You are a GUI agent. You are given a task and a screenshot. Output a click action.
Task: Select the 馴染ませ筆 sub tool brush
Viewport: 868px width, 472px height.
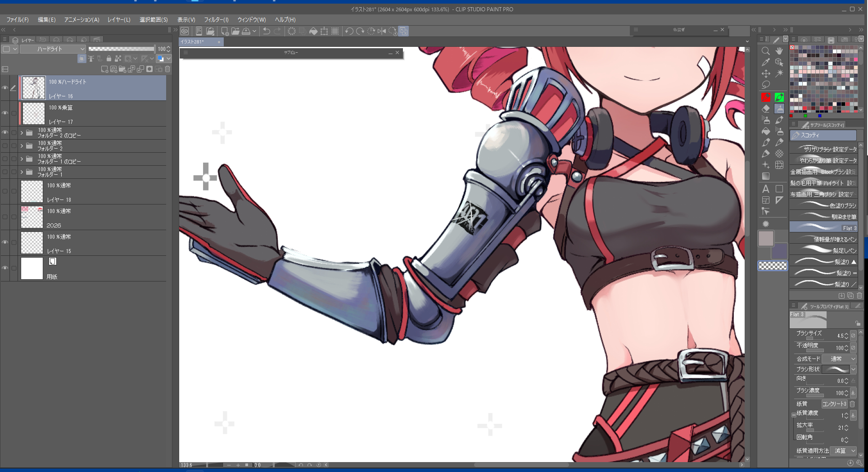[x=823, y=217]
